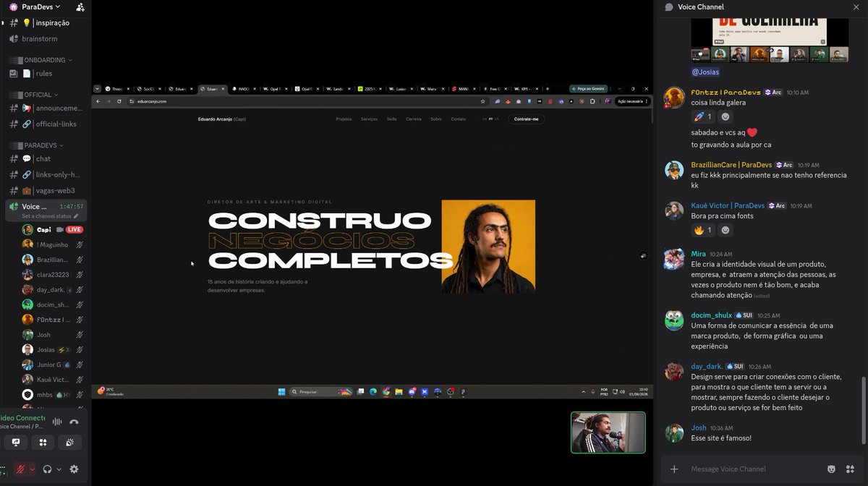The image size is (868, 486).
Task: Click the bookmark star in streamed browser
Action: pos(483,101)
